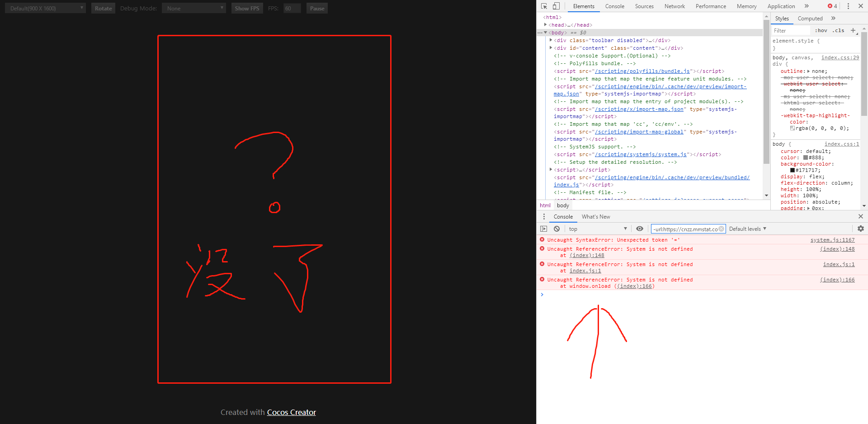The image size is (868, 424).
Task: Close the DevTools panel
Action: [861, 6]
